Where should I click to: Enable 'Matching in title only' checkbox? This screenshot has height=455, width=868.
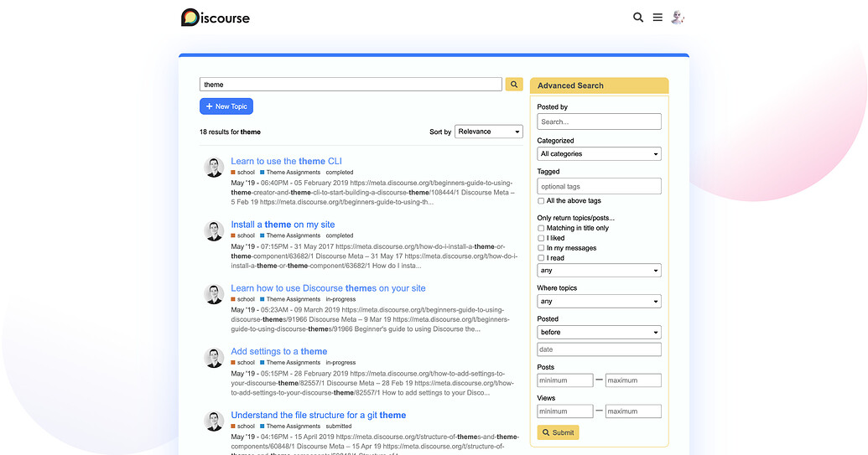click(x=541, y=228)
